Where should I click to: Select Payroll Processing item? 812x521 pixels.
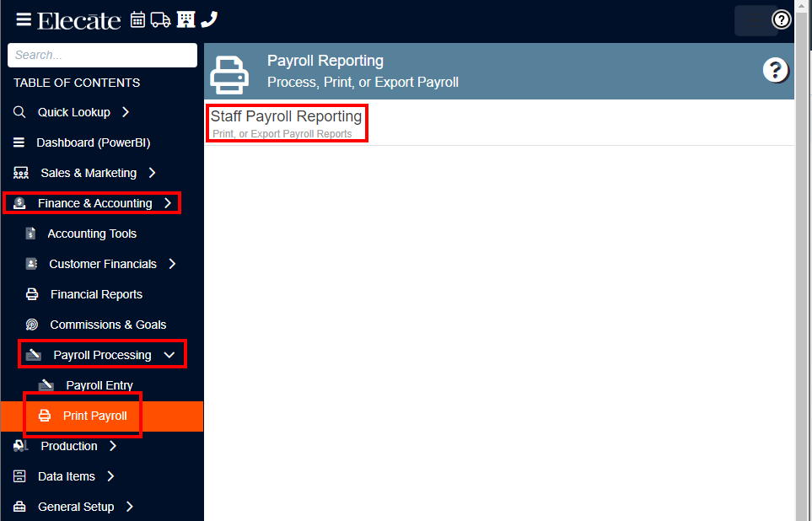pos(102,355)
